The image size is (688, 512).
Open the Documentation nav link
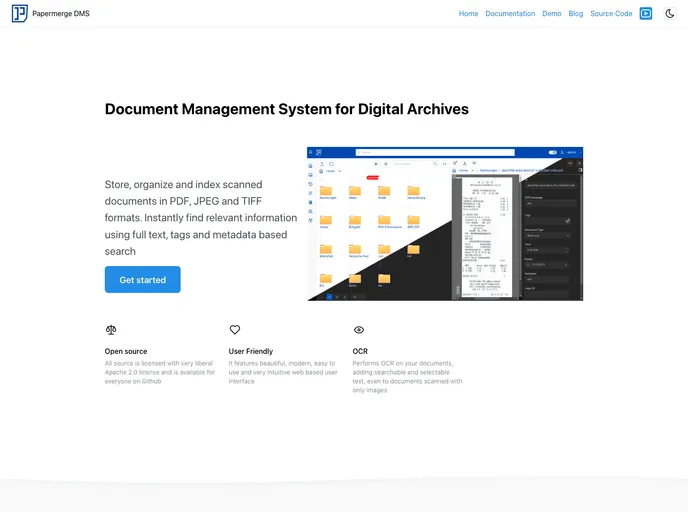point(510,14)
